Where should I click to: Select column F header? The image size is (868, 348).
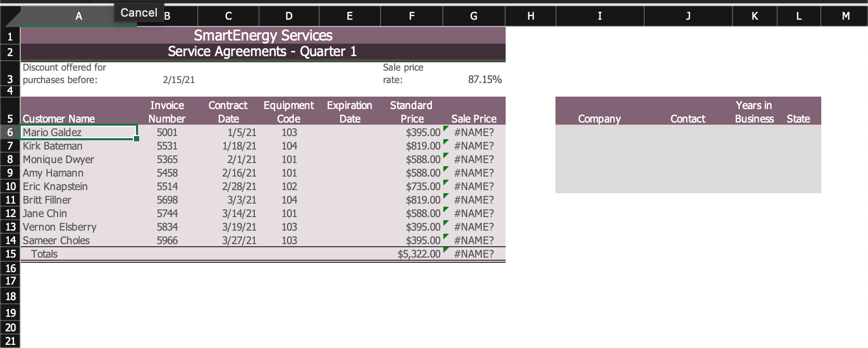click(411, 16)
